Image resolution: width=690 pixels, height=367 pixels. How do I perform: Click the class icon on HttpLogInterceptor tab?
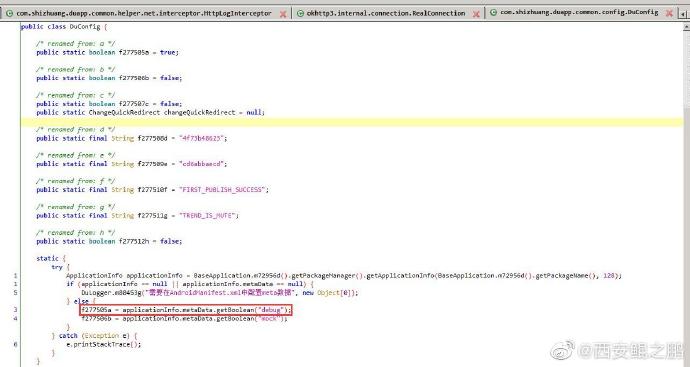click(x=9, y=13)
